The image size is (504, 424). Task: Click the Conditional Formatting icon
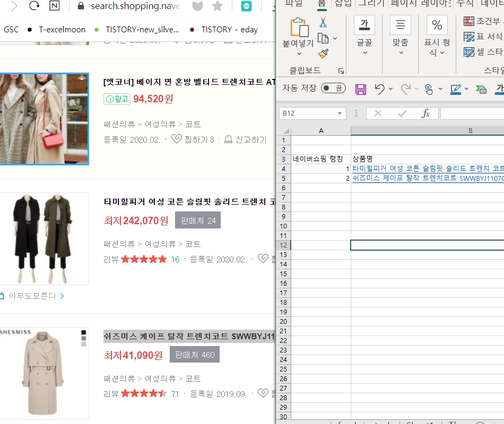coord(468,21)
